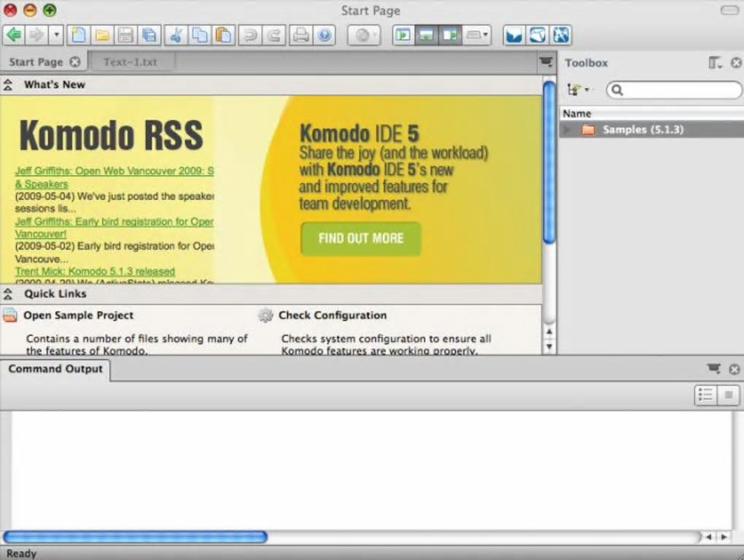Close the Toolbox panel
Image resolution: width=744 pixels, height=560 pixels.
coord(735,63)
